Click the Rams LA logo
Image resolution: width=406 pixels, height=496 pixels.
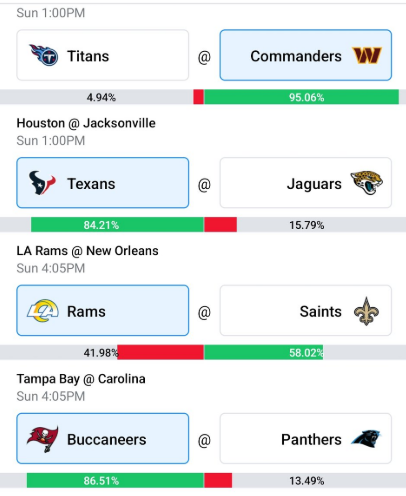tap(43, 311)
